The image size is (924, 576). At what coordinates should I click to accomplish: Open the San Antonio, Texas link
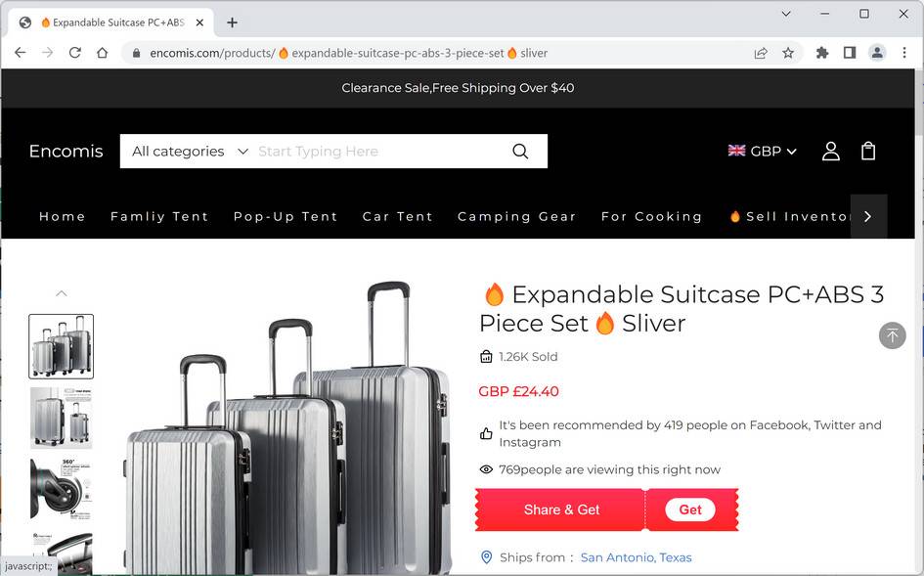click(x=636, y=557)
